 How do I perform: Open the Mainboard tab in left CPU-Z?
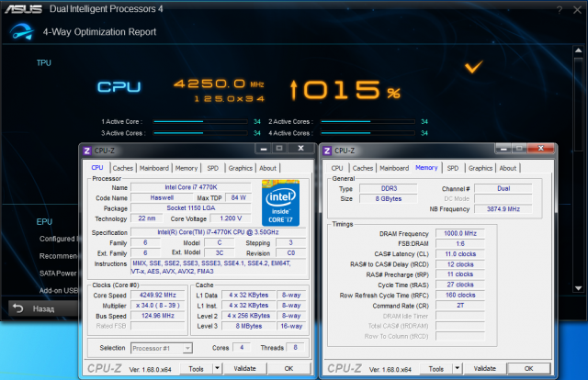(x=154, y=168)
